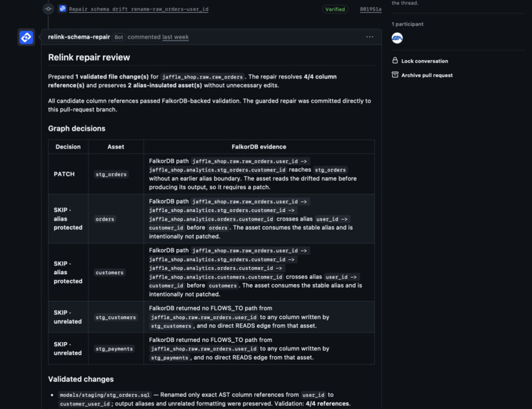Click the stg_payments asset code cell
This screenshot has width=532, height=409.
coord(114,349)
